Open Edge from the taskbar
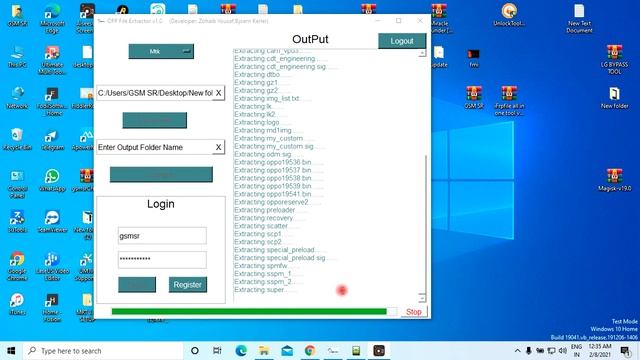 point(241,351)
